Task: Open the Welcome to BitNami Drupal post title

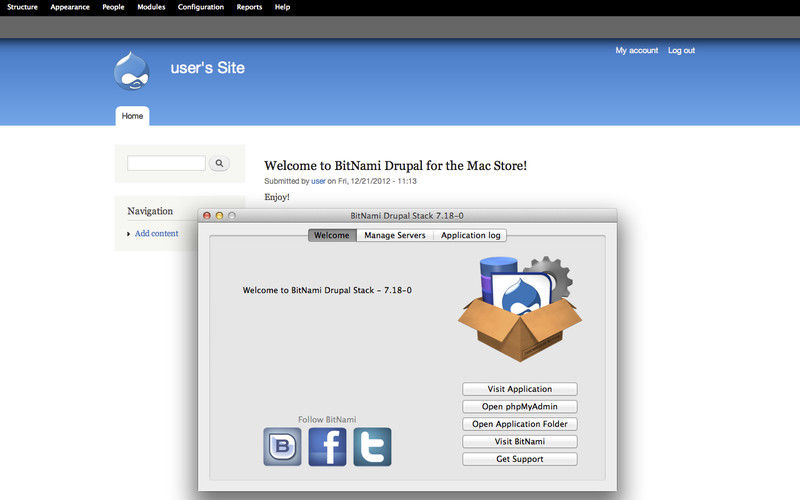Action: click(395, 165)
